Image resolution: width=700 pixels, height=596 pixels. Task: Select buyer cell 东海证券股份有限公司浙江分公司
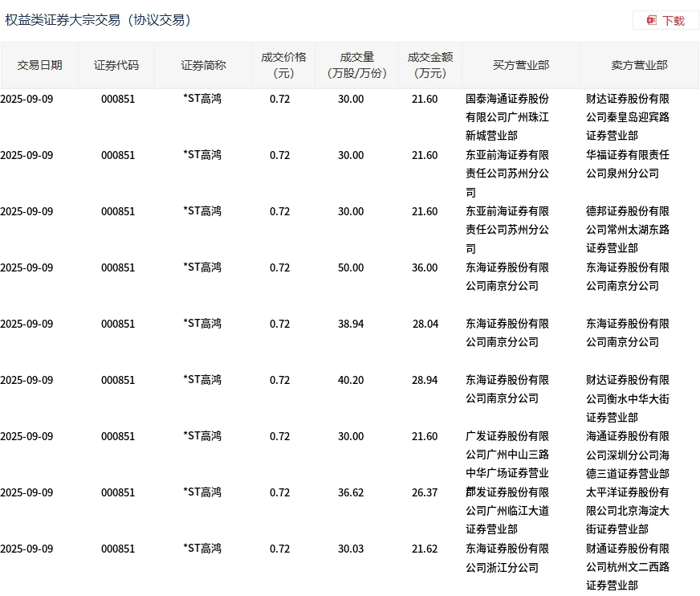[507, 558]
